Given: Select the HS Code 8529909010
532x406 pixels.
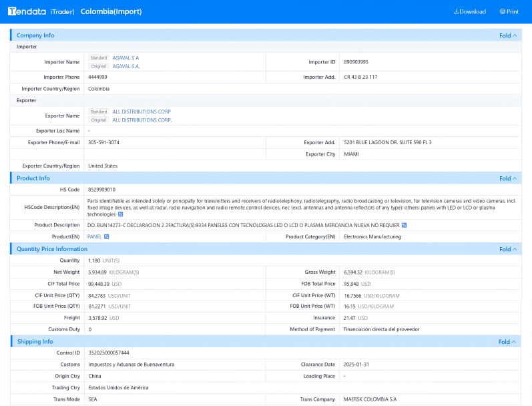Looking at the screenshot, I should pos(101,190).
